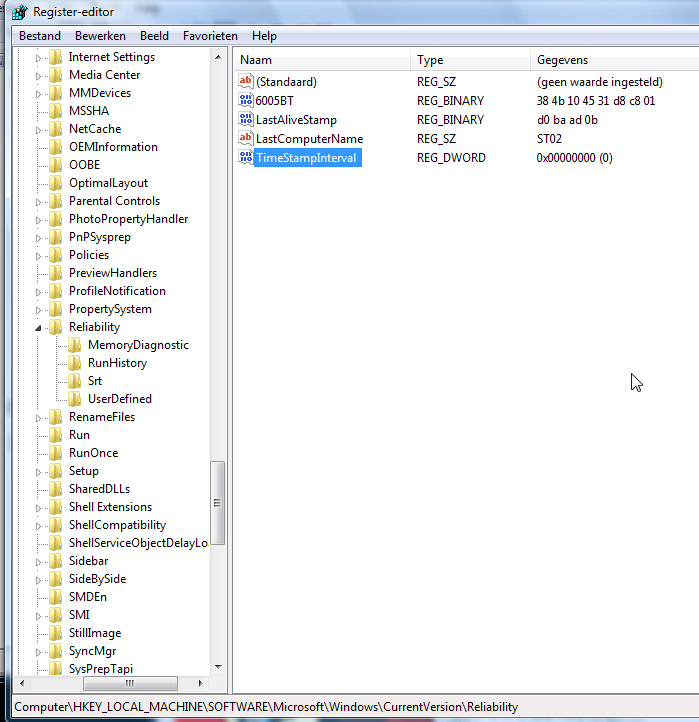Image resolution: width=699 pixels, height=722 pixels.
Task: Select the ShellServiceObjectDelayLoad key
Action: click(x=138, y=543)
